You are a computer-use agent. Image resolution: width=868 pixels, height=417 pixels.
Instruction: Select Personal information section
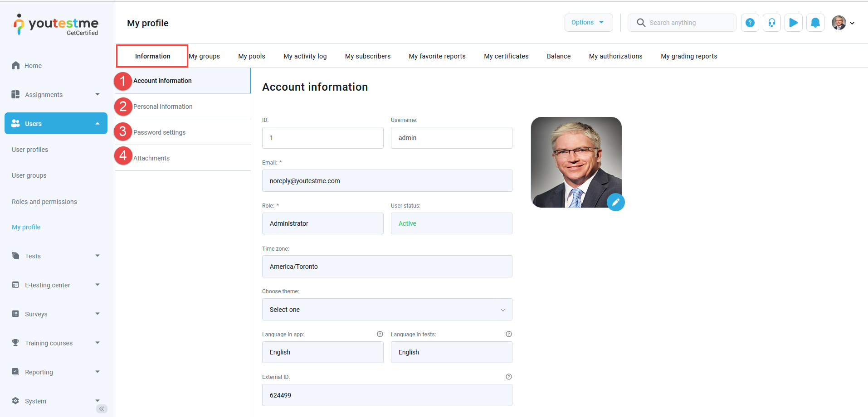point(183,107)
